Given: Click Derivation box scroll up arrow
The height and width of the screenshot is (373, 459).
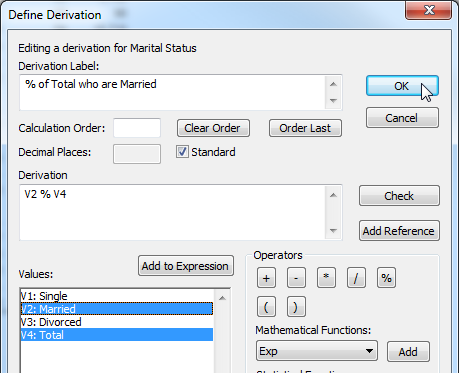Looking at the screenshot, I should (x=333, y=195).
